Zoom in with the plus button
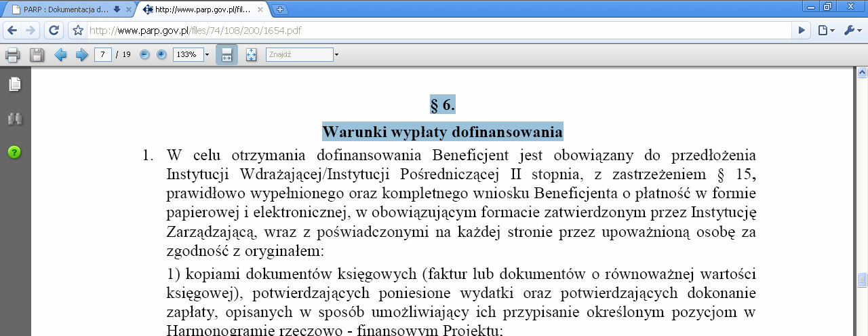The height and width of the screenshot is (336, 868). (x=161, y=54)
